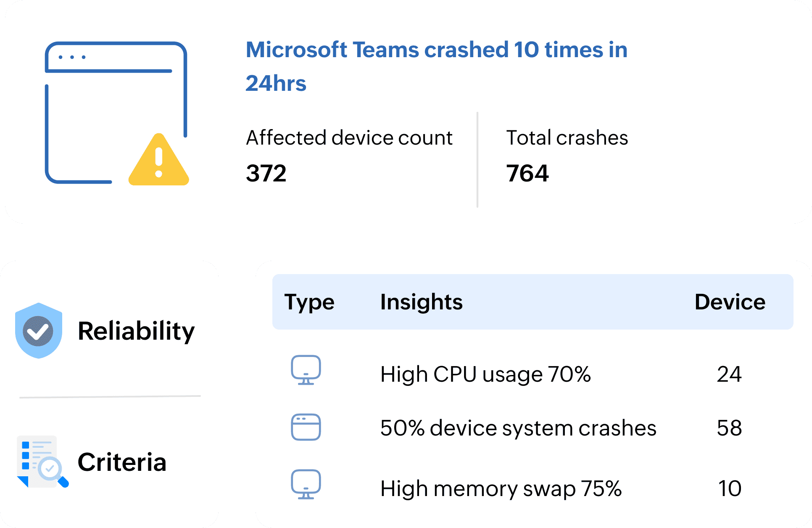This screenshot has height=528, width=812.
Task: Click the window icon beside system crashes
Action: [306, 427]
